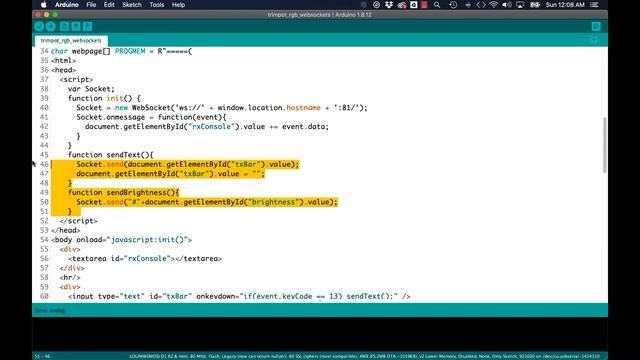Click the Wi-Fi status icon
Screen dimensions: 640x360
[493, 5]
